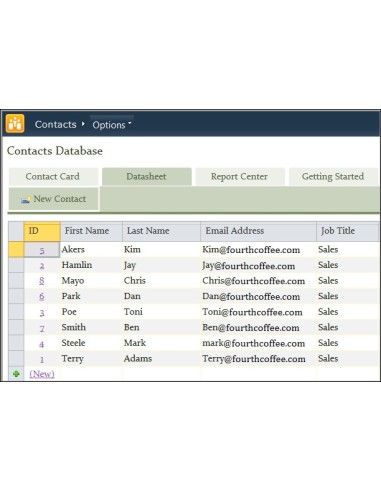Click the Chris last name cell
The width and height of the screenshot is (381, 492).
[161, 281]
